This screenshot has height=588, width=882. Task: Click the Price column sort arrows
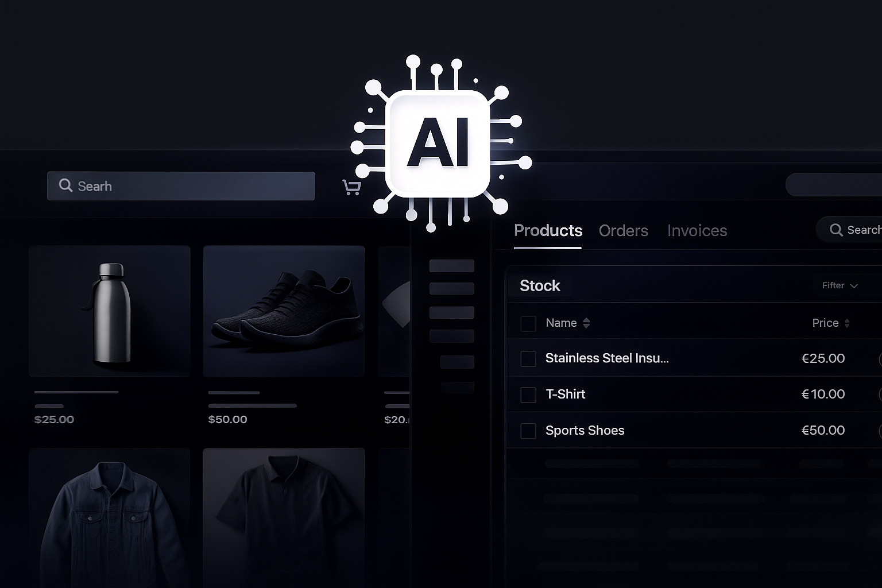(847, 323)
